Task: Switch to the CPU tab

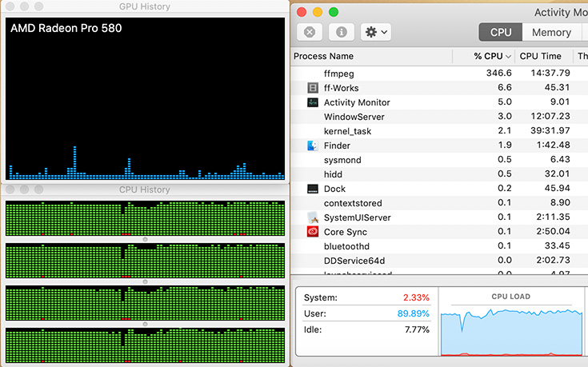Action: pyautogui.click(x=501, y=32)
